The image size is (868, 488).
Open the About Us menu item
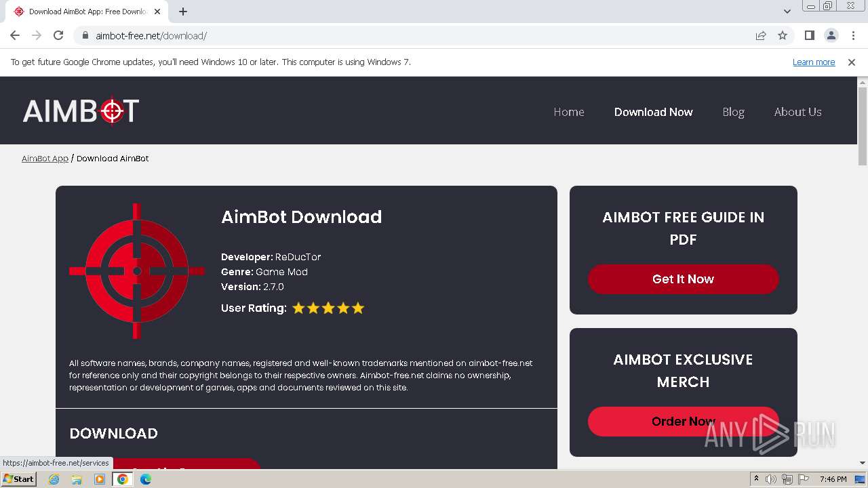pyautogui.click(x=798, y=112)
